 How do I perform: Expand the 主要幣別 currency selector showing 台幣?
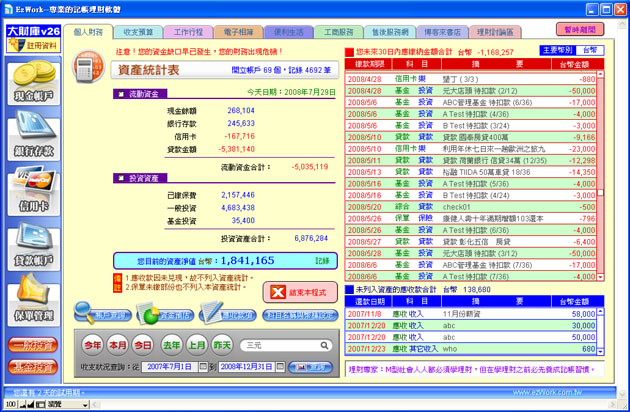[590, 50]
